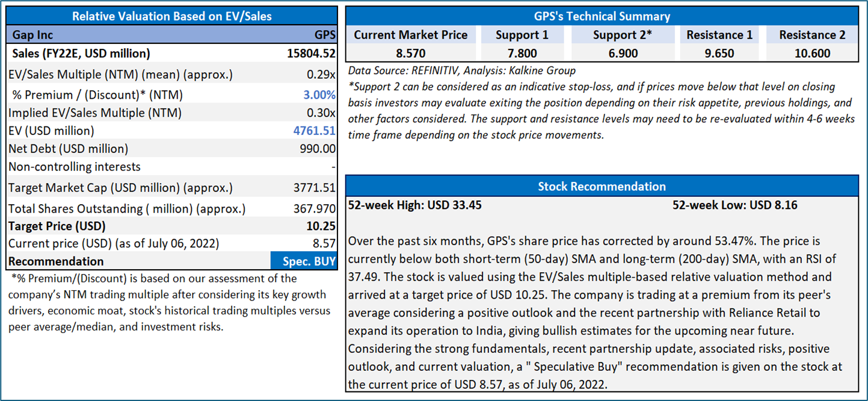Select the Resistance 2 value 10.600

tap(812, 53)
